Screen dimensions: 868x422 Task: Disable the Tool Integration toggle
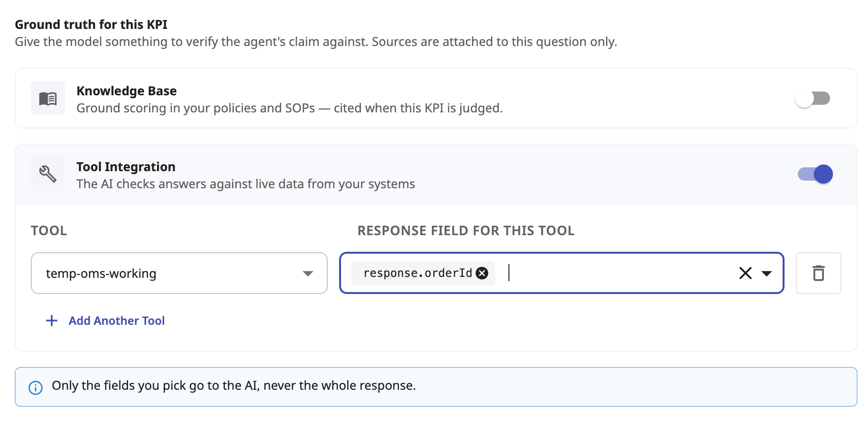pyautogui.click(x=815, y=174)
